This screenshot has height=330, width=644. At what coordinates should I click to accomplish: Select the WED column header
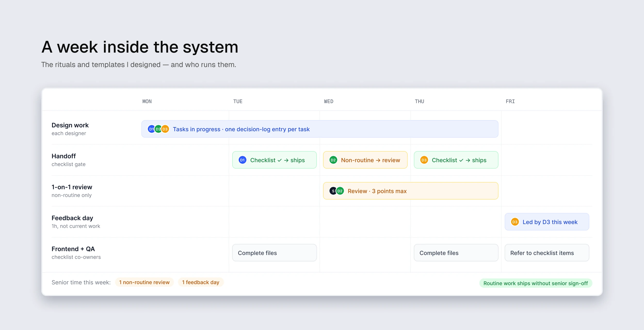pyautogui.click(x=329, y=101)
